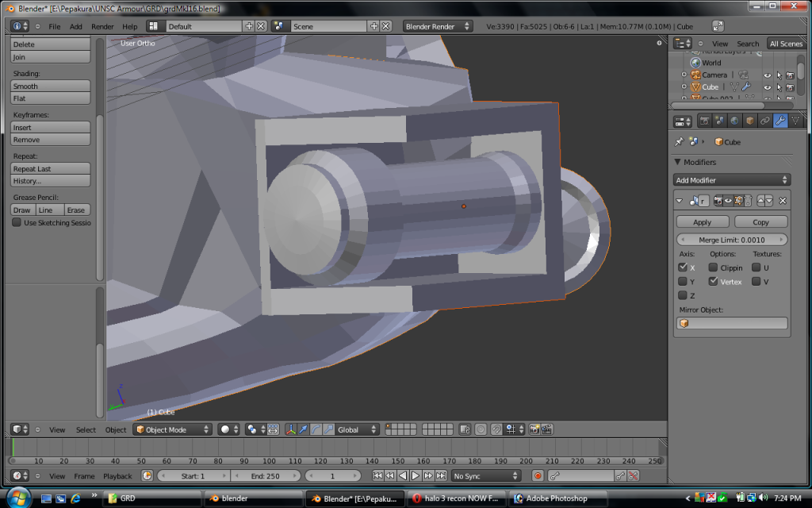
Task: Enable the U texture mirror checkbox
Action: coord(756,267)
